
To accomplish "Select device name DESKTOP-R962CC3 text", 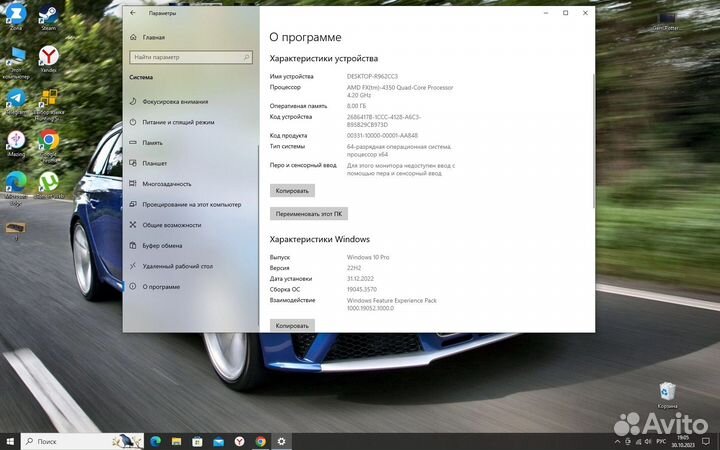I will (372, 76).
